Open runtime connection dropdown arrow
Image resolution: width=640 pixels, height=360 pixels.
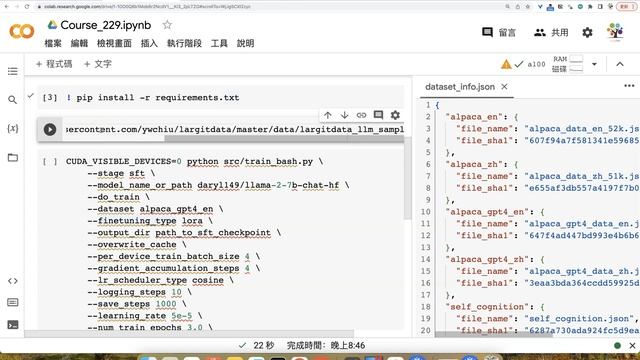(x=594, y=64)
